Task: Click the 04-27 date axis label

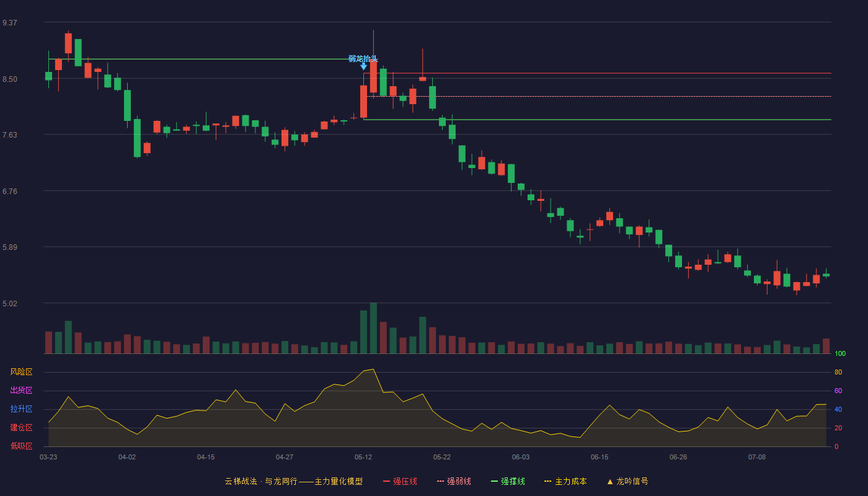Action: point(285,457)
